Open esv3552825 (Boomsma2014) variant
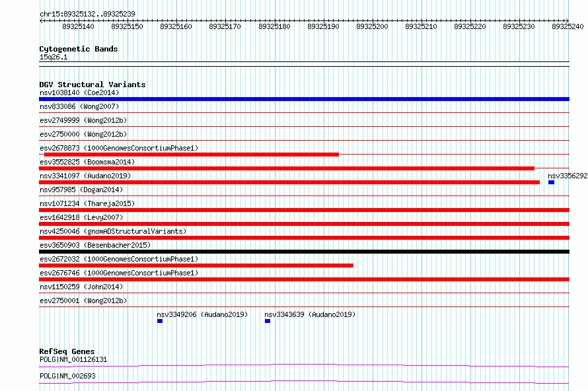The image size is (588, 391). pyautogui.click(x=87, y=162)
